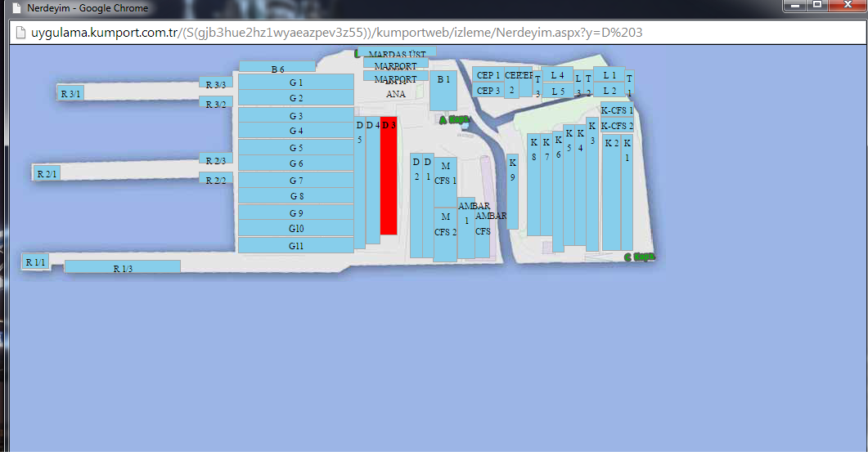Select the red D 3 storage block
Viewport: 868px width, 456px height.
point(389,176)
